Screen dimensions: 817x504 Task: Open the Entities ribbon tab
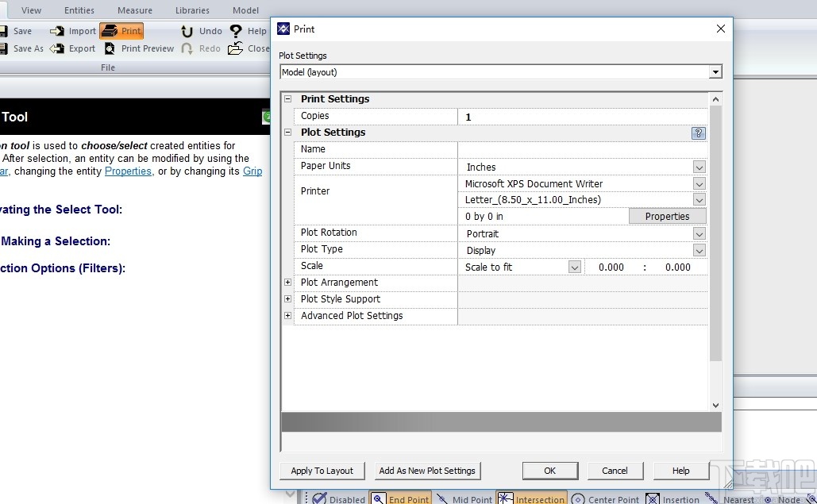(x=79, y=10)
